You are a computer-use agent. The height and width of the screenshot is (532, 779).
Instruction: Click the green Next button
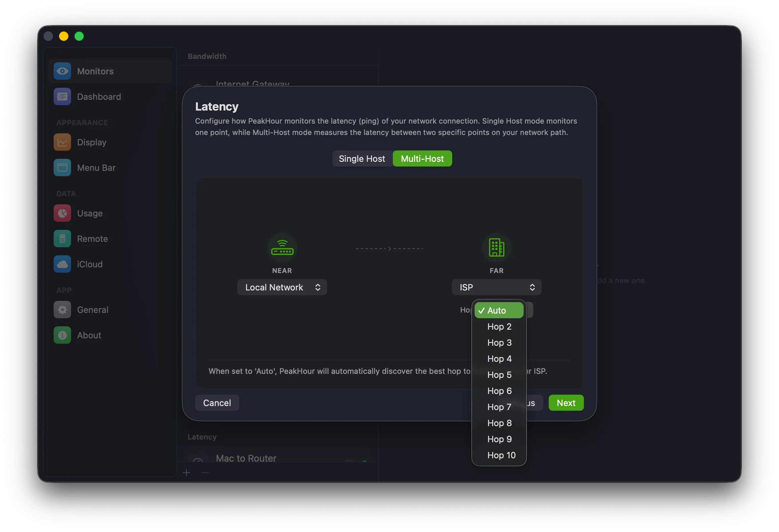[566, 403]
